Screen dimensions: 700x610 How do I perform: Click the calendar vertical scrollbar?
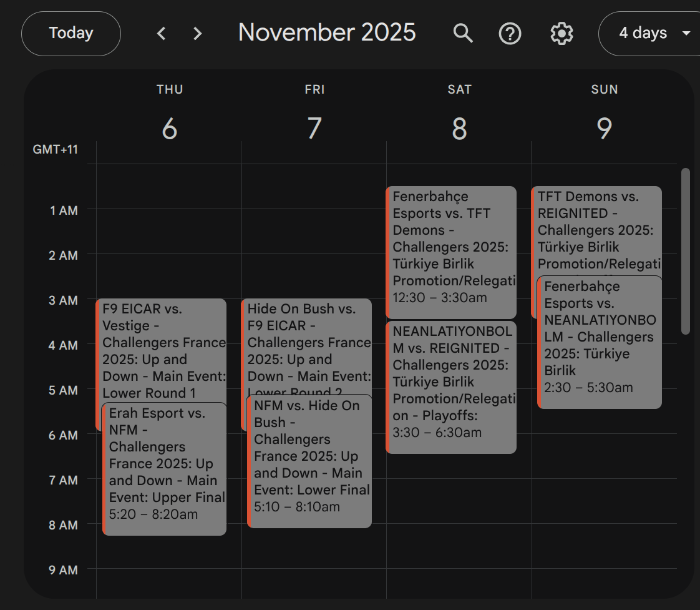coord(686,250)
